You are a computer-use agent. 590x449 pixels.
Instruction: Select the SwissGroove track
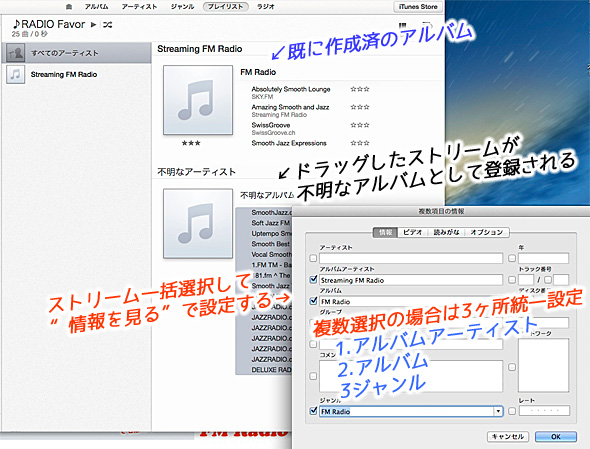[271, 125]
